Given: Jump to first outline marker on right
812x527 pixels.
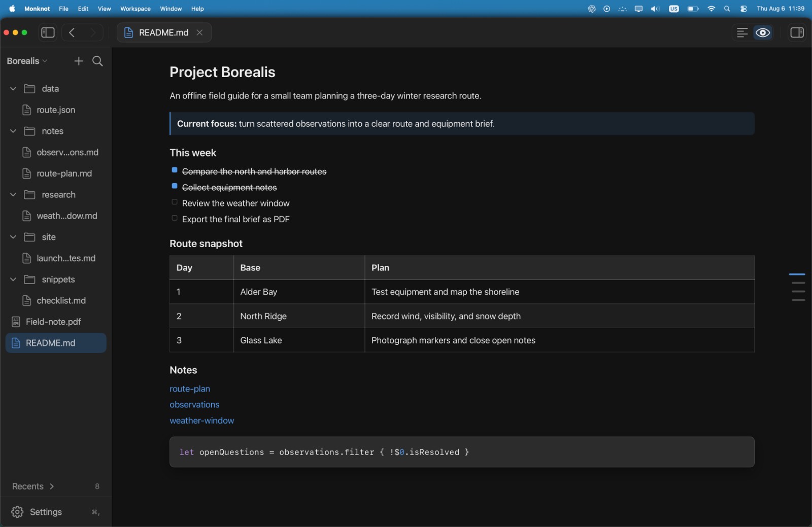Looking at the screenshot, I should click(x=797, y=274).
